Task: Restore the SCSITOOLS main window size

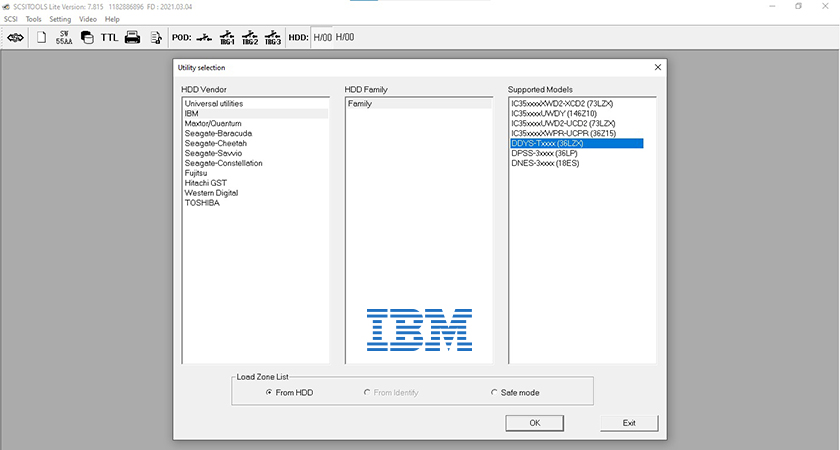Action: click(798, 6)
